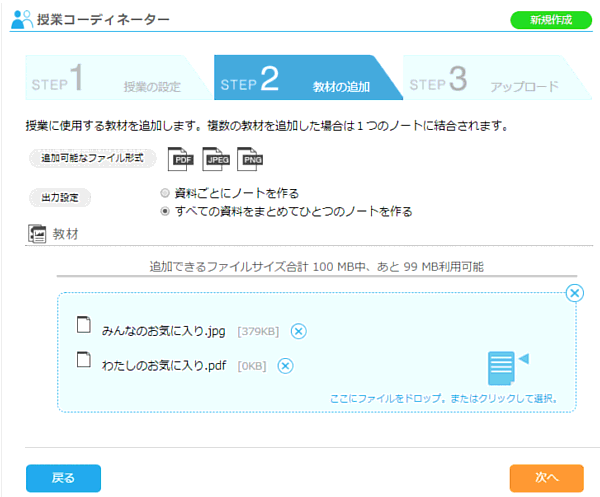Click the 追加できるファイルサイズ合計 100 MB中 text

[258, 267]
